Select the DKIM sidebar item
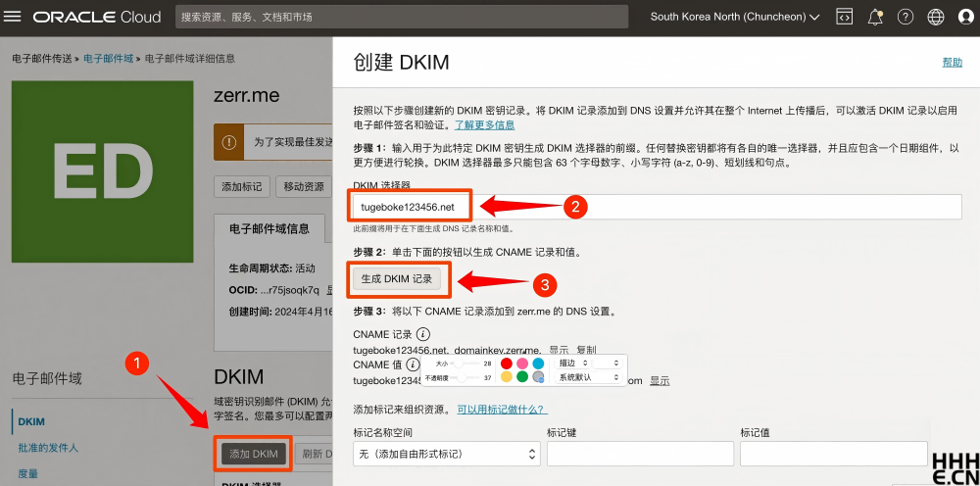This screenshot has height=486, width=980. click(31, 421)
